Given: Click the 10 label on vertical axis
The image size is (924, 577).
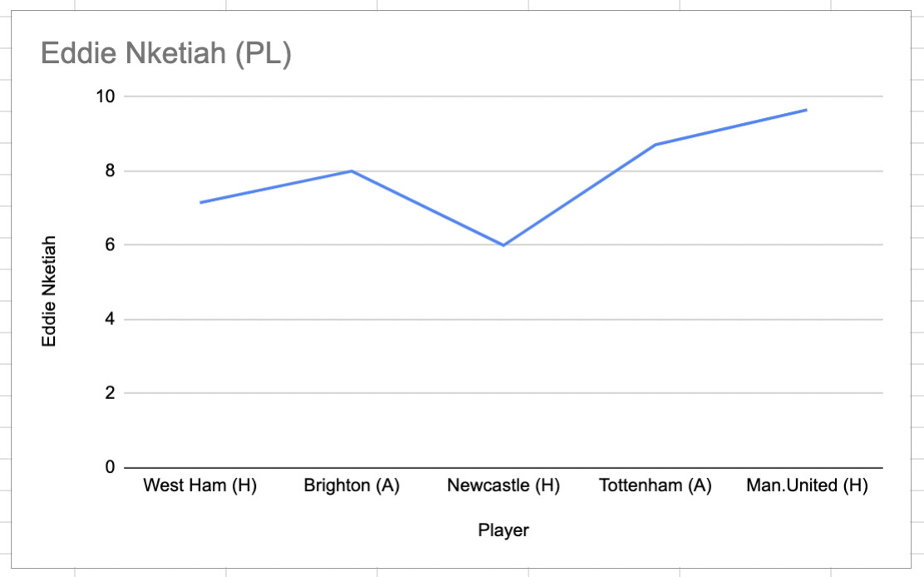Looking at the screenshot, I should coord(105,96).
